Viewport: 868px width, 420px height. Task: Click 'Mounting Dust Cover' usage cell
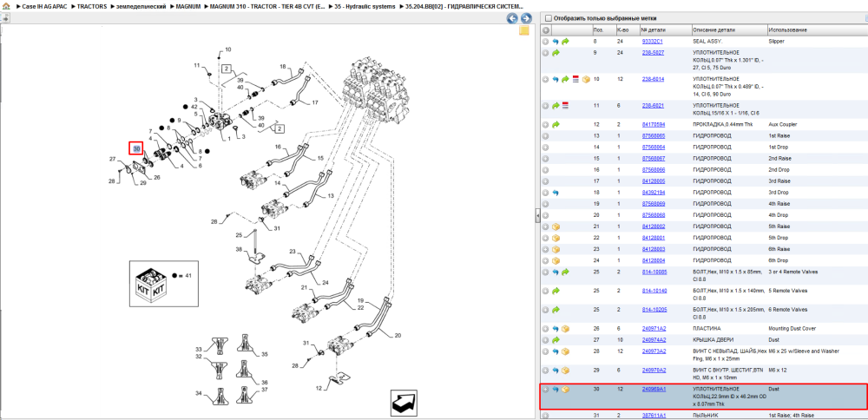tap(792, 329)
